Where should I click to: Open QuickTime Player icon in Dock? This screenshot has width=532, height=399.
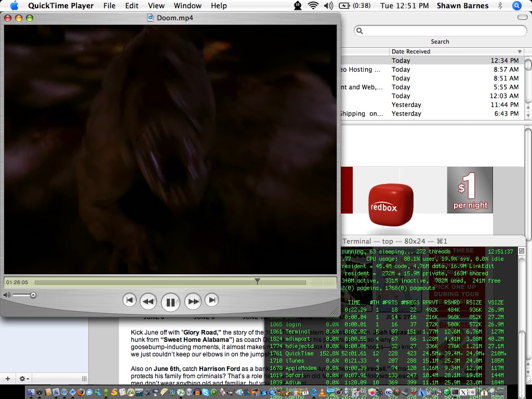(x=314, y=392)
